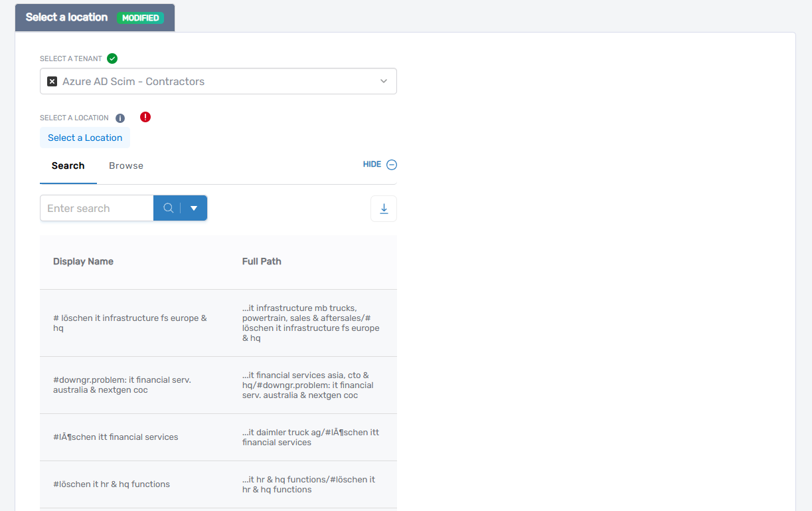Click the info icon beside Select a Location label

click(x=120, y=118)
